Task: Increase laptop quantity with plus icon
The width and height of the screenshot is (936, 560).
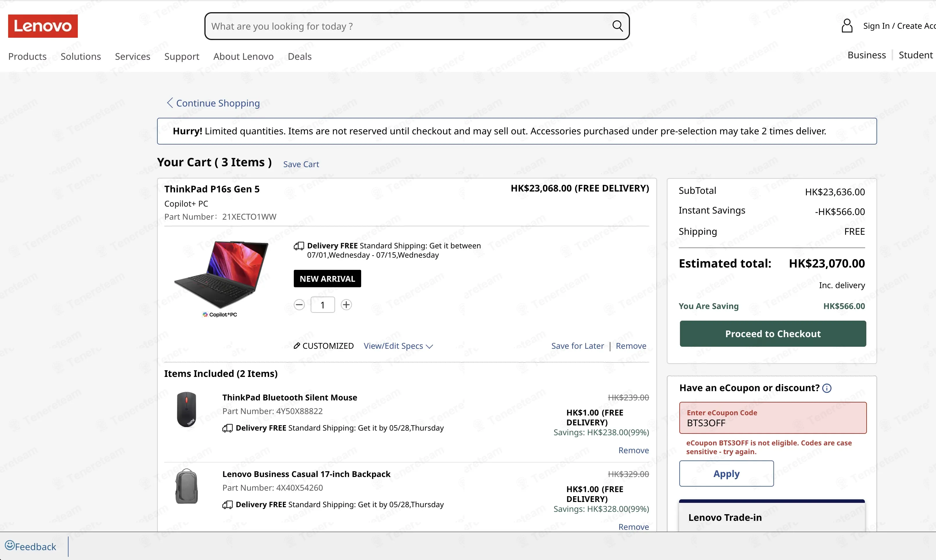Action: tap(346, 305)
